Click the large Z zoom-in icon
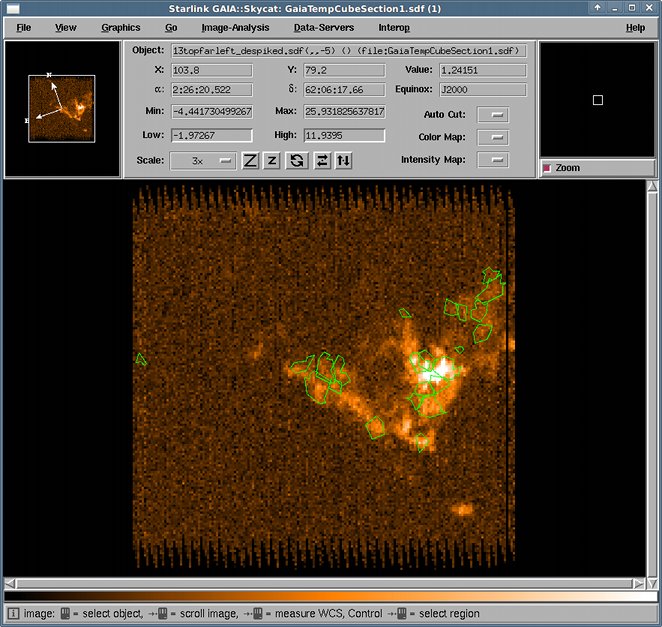 pos(250,160)
